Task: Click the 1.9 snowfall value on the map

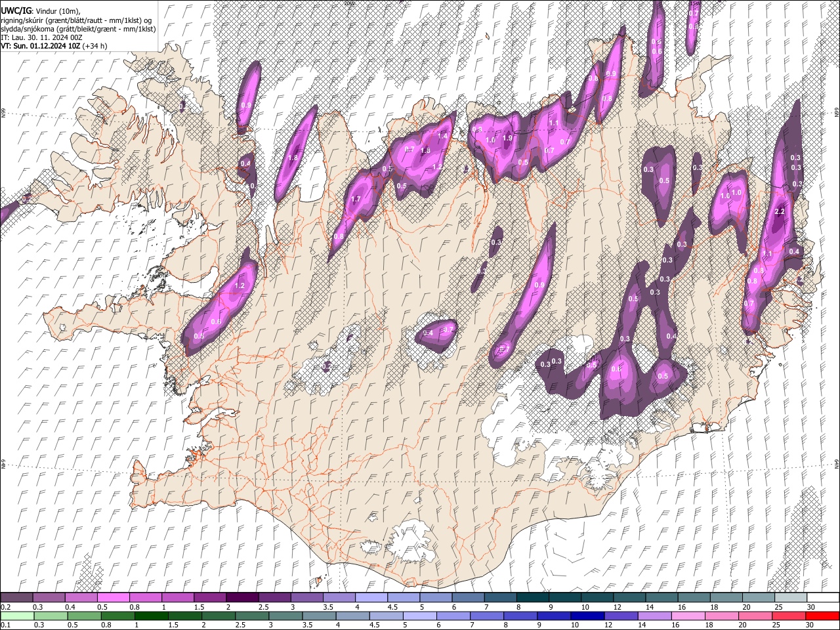Action: (507, 138)
